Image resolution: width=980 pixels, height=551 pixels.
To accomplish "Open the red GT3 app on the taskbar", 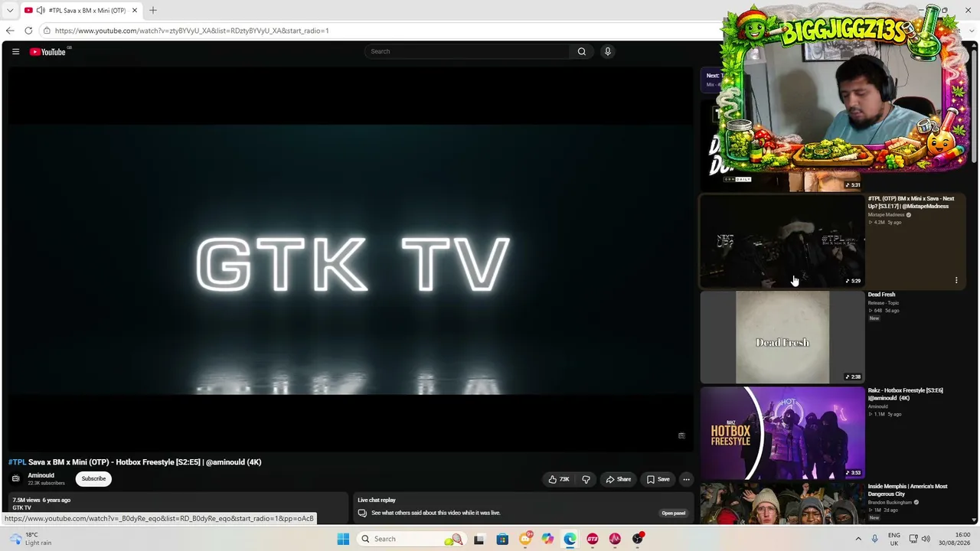I will (593, 539).
